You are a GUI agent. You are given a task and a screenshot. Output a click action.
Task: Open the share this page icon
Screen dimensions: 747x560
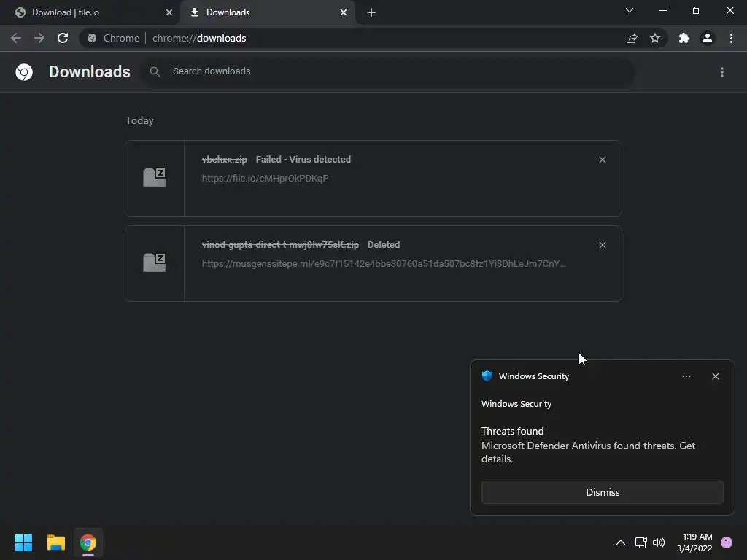pyautogui.click(x=632, y=38)
